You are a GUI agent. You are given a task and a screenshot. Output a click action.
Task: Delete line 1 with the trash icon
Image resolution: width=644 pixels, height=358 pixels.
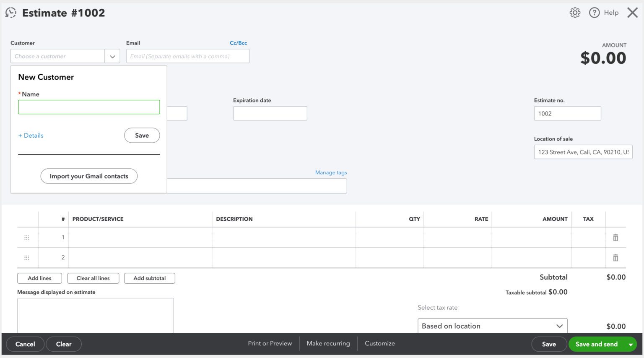point(615,237)
